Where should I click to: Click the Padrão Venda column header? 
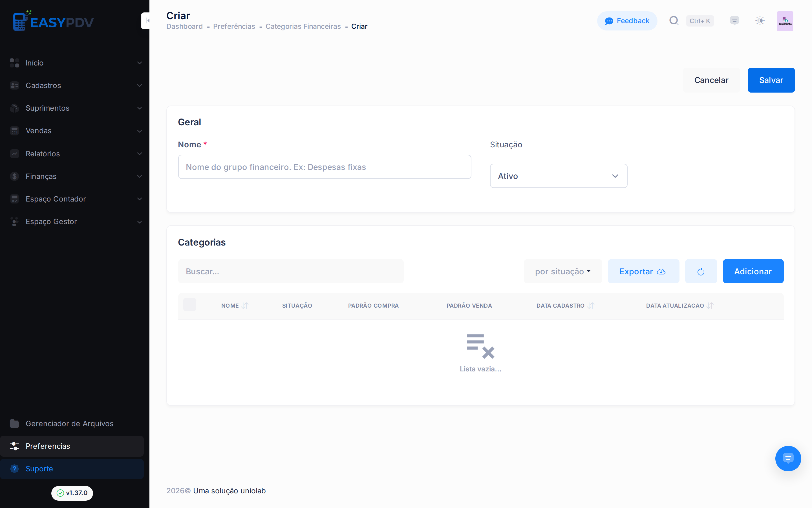click(469, 305)
